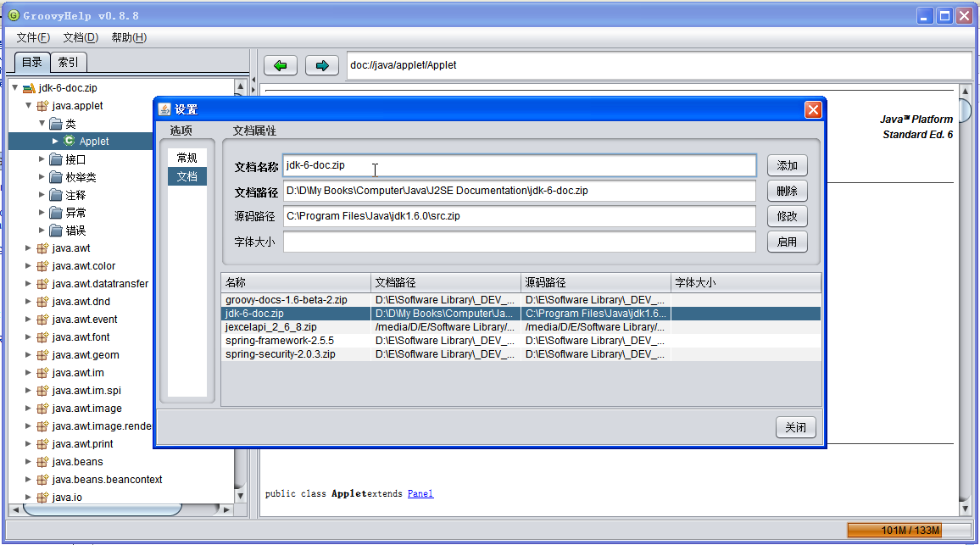Image resolution: width=980 pixels, height=545 pixels.
Task: Click the java.awt.im.spi package icon
Action: pyautogui.click(x=42, y=391)
